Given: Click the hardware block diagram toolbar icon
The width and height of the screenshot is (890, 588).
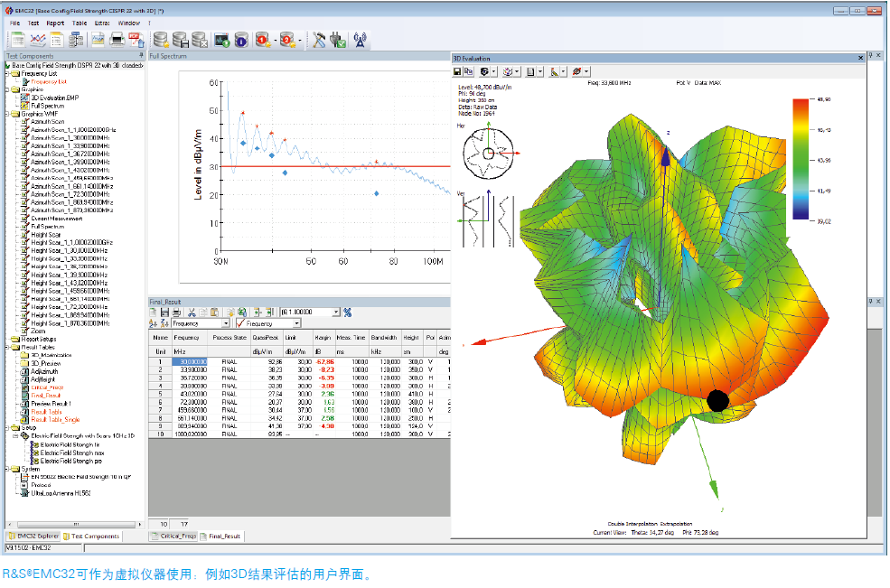Looking at the screenshot, I should (x=76, y=40).
